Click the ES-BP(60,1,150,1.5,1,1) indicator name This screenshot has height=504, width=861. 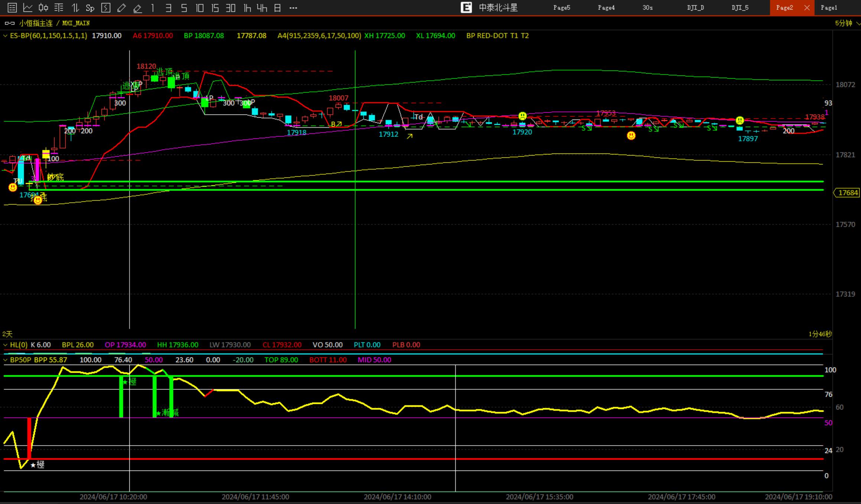(49, 36)
